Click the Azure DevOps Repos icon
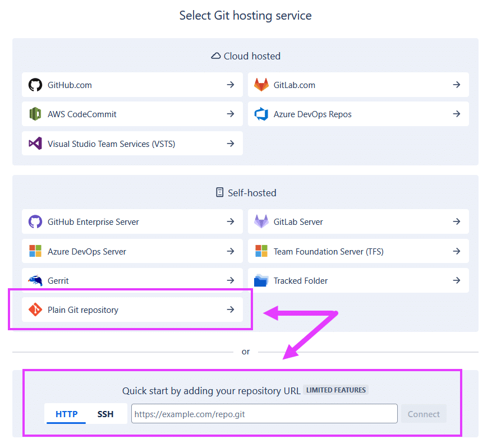The height and width of the screenshot is (448, 492). click(261, 114)
